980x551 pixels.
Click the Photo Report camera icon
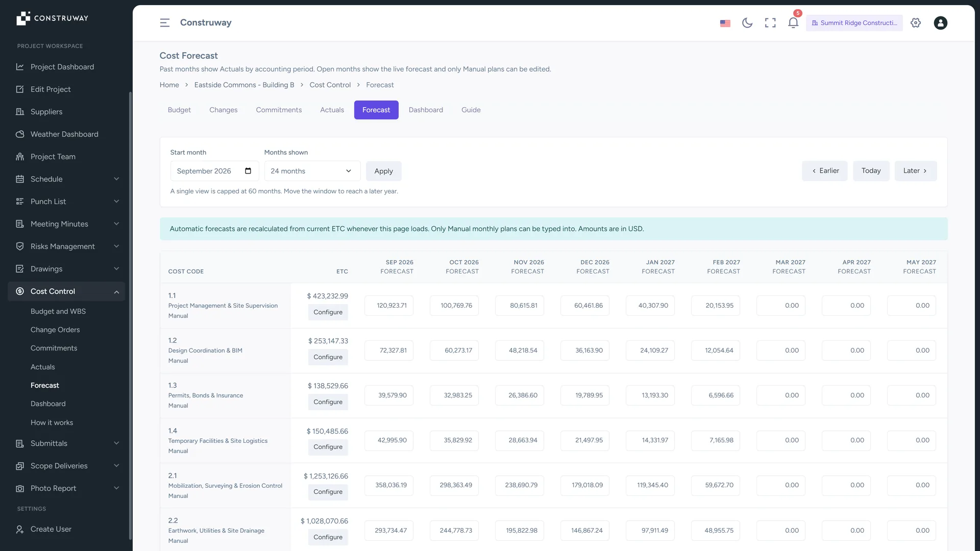click(x=20, y=488)
